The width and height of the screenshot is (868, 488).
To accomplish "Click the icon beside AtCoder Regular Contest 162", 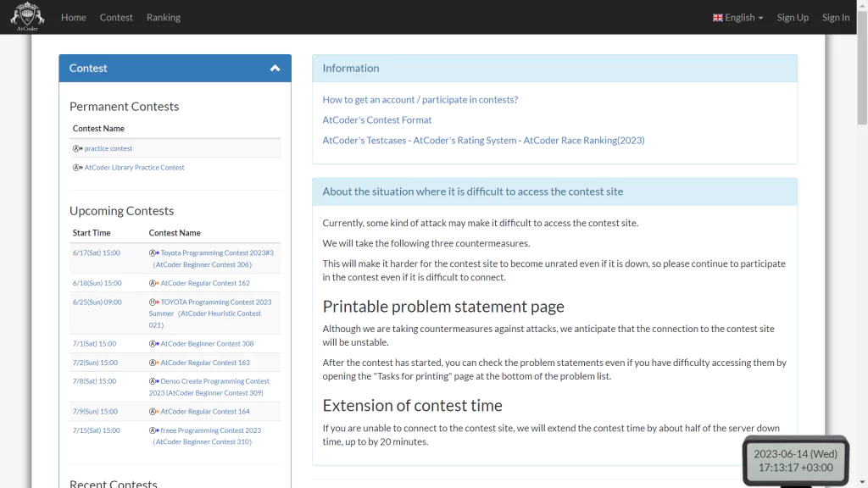I will [154, 283].
